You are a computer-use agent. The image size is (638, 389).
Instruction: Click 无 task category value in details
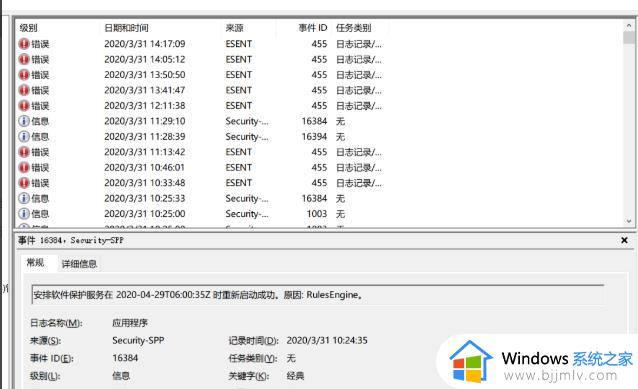(x=291, y=358)
